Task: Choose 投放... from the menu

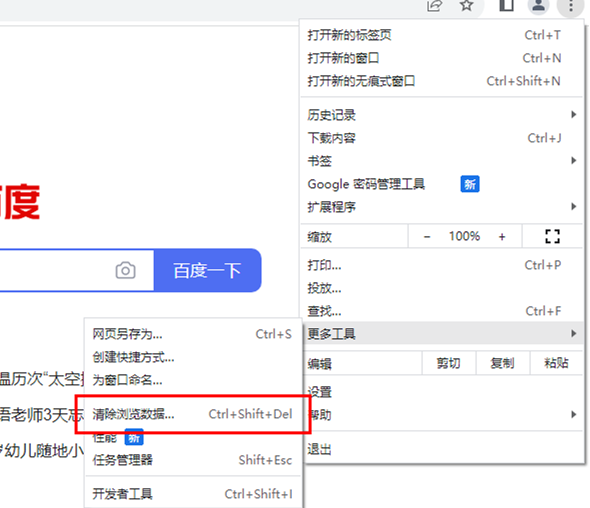Action: point(442,288)
